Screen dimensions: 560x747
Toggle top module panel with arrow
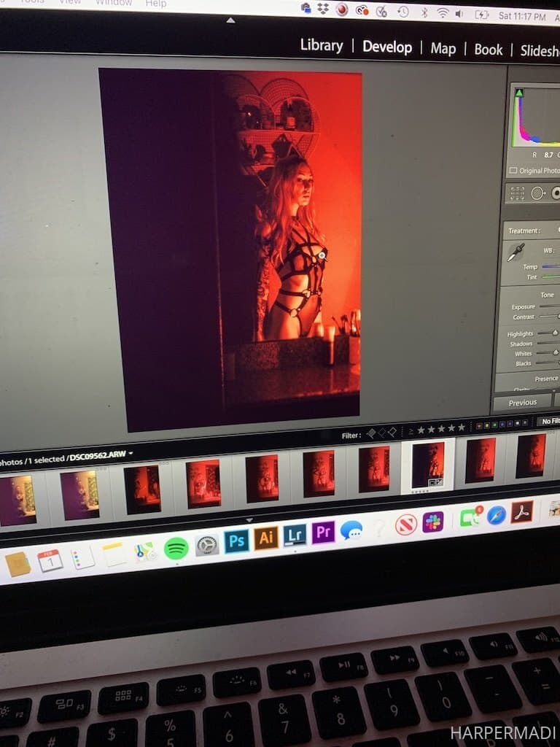pyautogui.click(x=230, y=20)
